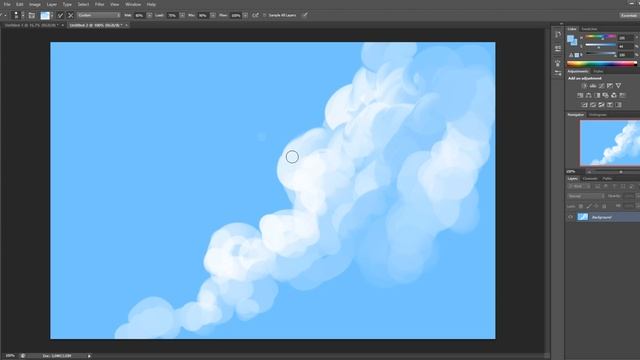Open the layer blend mode Normal dropdown

[585, 196]
